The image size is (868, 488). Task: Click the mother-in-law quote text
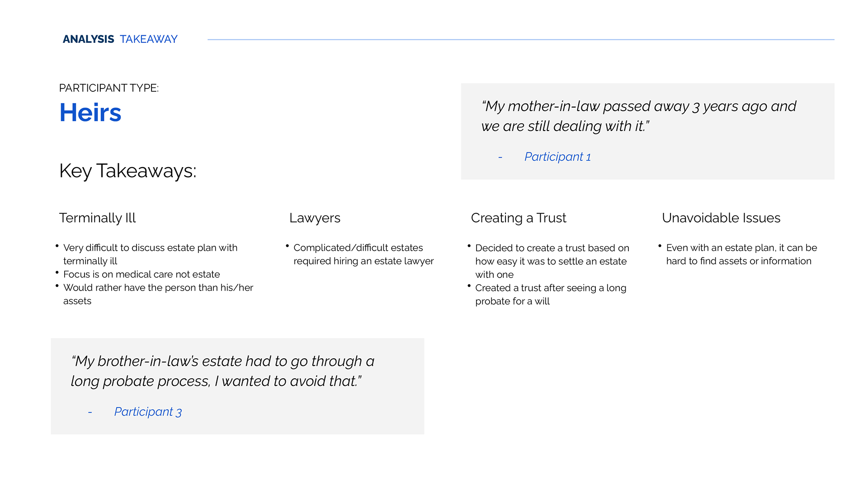[639, 116]
